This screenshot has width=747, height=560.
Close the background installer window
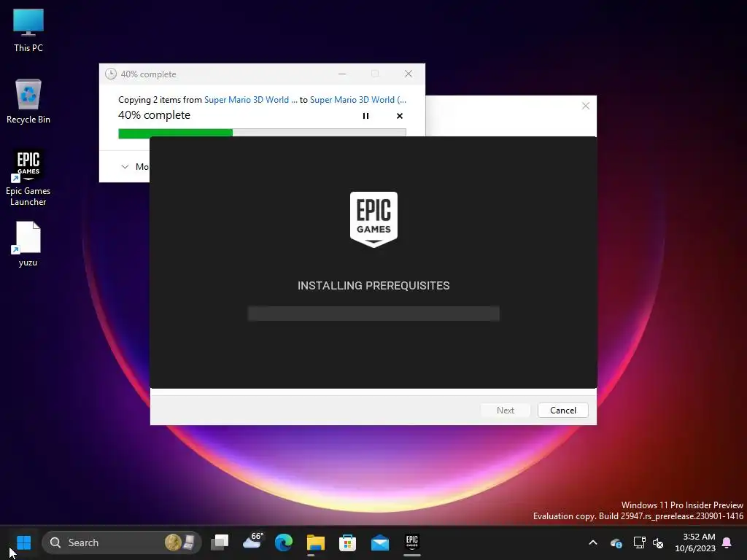pos(586,106)
